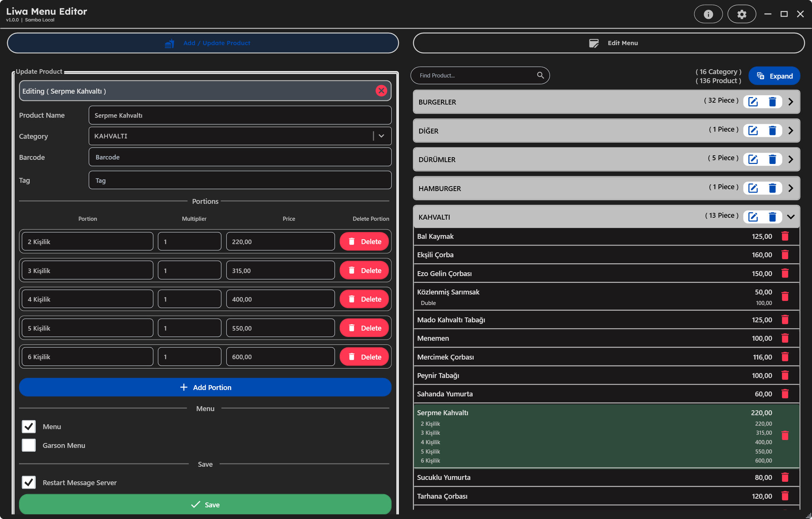Cancel editing with the red X icon
The width and height of the screenshot is (812, 519).
381,91
